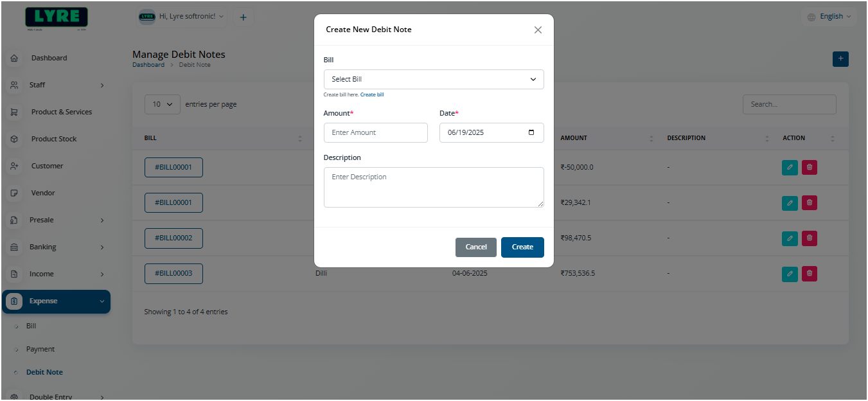Click the pencil edit icon for #BILL00001
Viewport: 868px width, 401px height.
(x=790, y=167)
